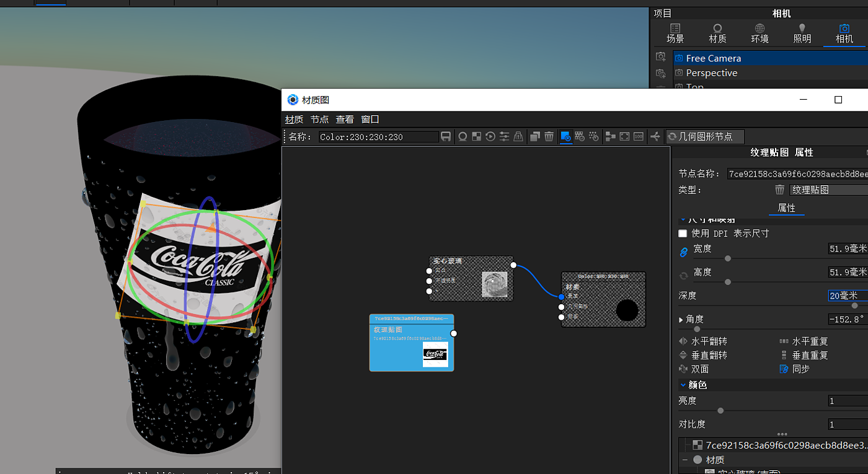
Task: Click the 几何图形节点 (Geometry Nodes) button
Action: [x=704, y=137]
